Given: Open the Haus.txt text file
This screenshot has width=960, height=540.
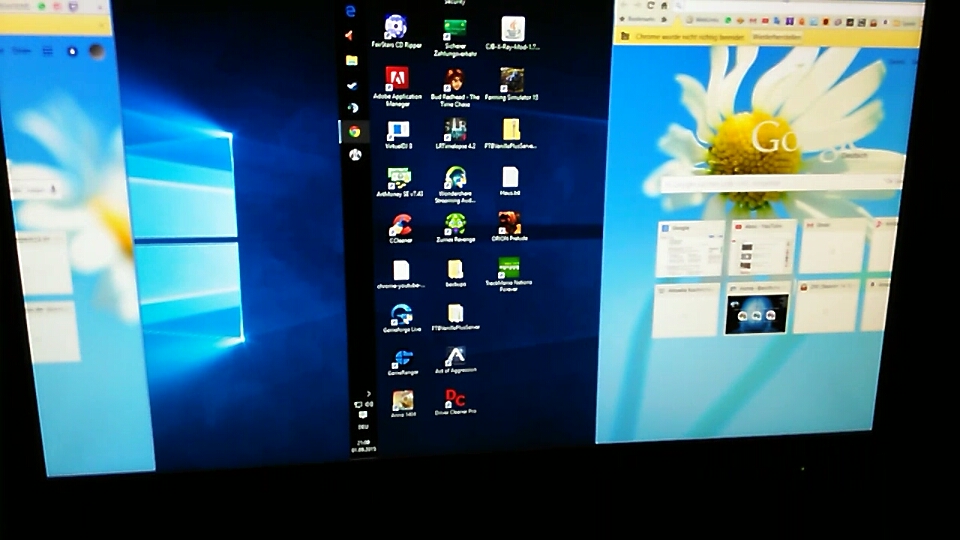Looking at the screenshot, I should (x=509, y=181).
